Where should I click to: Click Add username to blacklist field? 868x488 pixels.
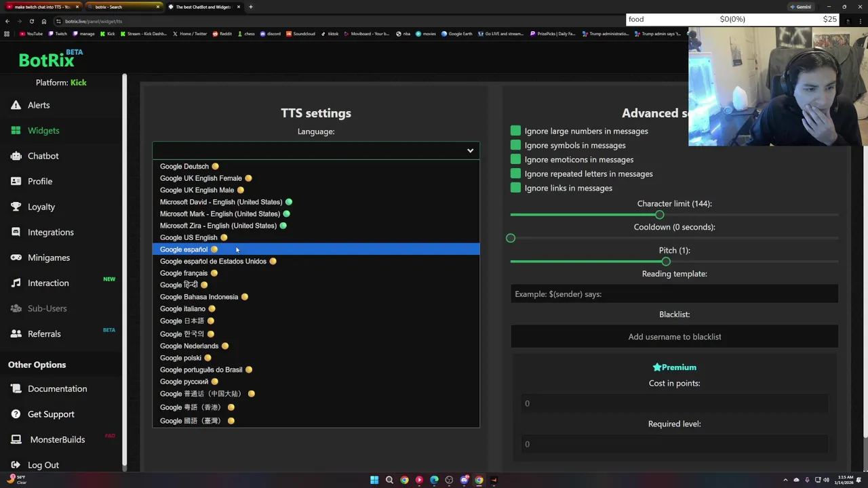coord(675,337)
